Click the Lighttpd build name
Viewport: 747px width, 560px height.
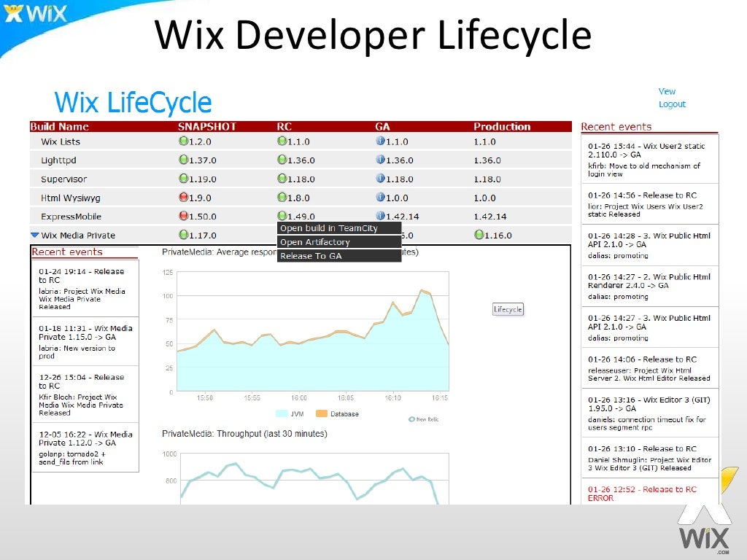coord(58,160)
